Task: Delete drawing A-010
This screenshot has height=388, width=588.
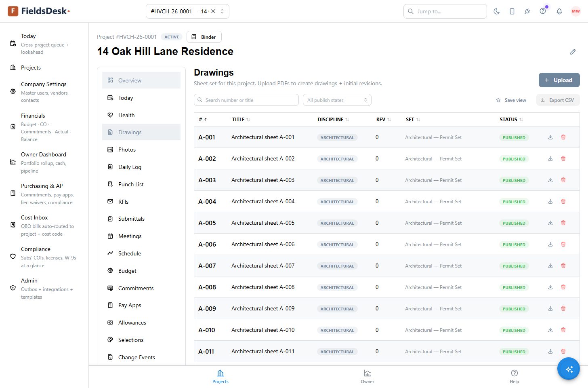Action: (x=563, y=330)
